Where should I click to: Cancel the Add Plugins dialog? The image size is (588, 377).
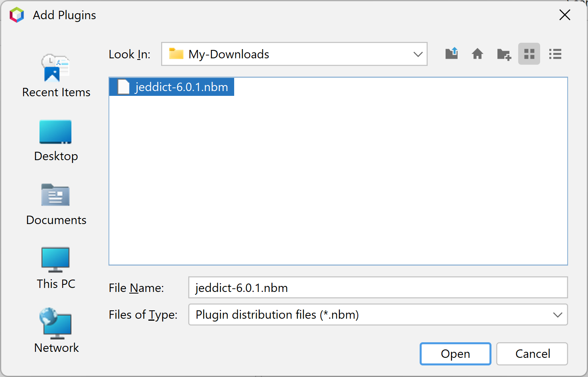point(532,354)
